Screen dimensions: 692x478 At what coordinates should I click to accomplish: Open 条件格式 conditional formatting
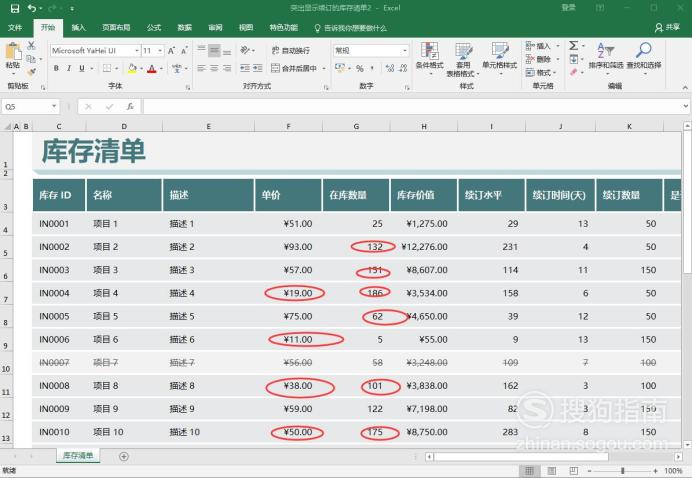[x=429, y=58]
